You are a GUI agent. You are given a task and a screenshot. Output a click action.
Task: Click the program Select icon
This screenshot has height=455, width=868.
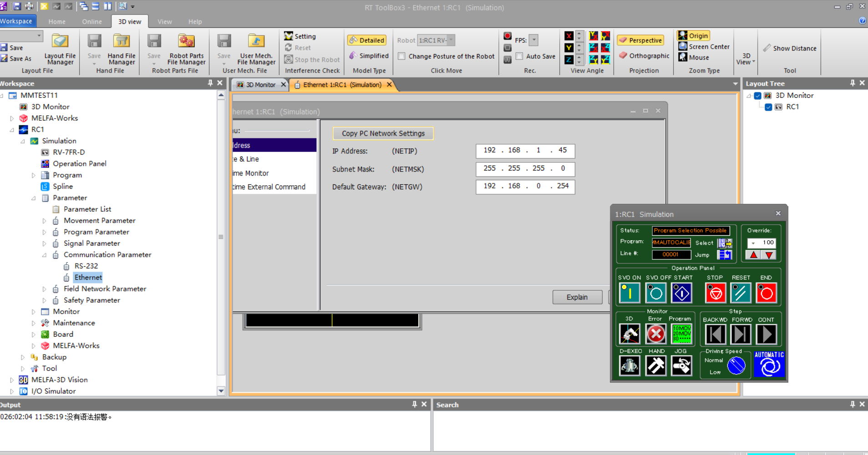725,243
